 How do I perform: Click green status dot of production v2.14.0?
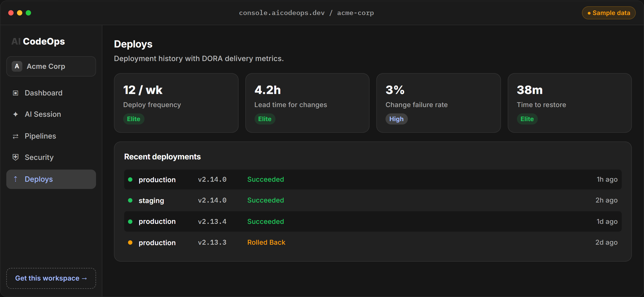(x=130, y=179)
